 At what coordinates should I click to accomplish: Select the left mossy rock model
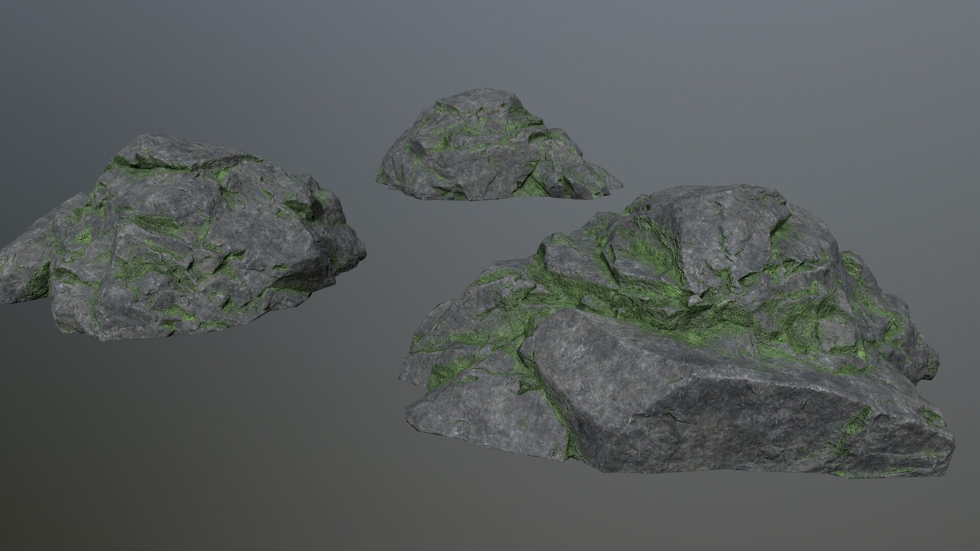click(x=184, y=237)
